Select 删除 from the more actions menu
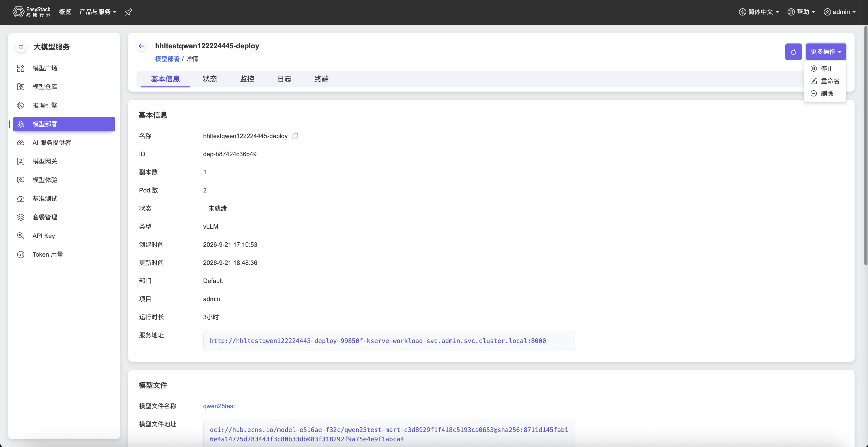Image resolution: width=868 pixels, height=447 pixels. (825, 93)
